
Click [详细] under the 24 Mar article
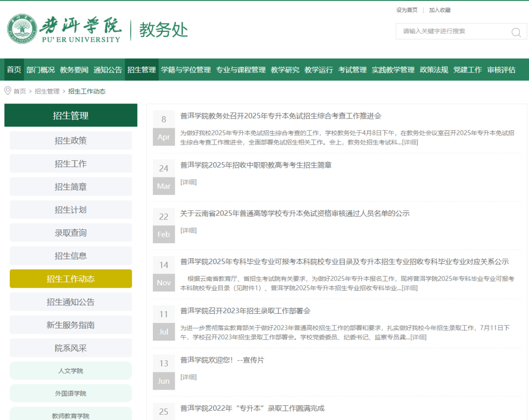coord(188,182)
